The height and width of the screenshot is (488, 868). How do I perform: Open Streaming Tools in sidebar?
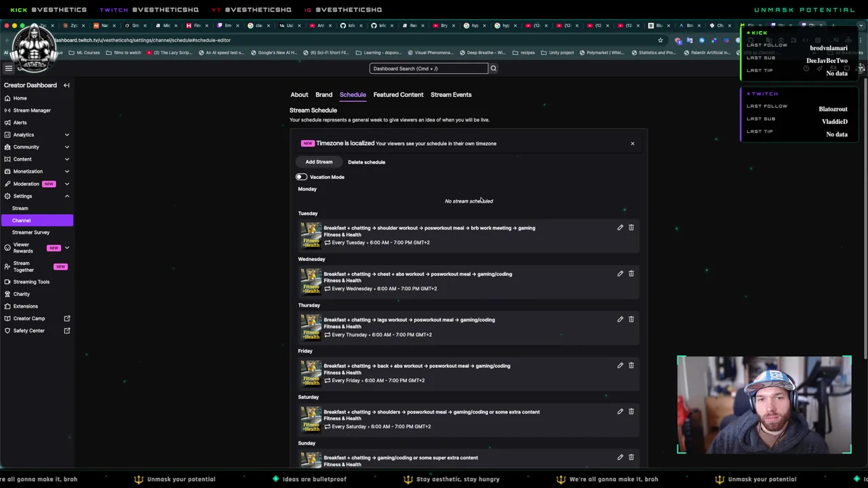click(31, 282)
